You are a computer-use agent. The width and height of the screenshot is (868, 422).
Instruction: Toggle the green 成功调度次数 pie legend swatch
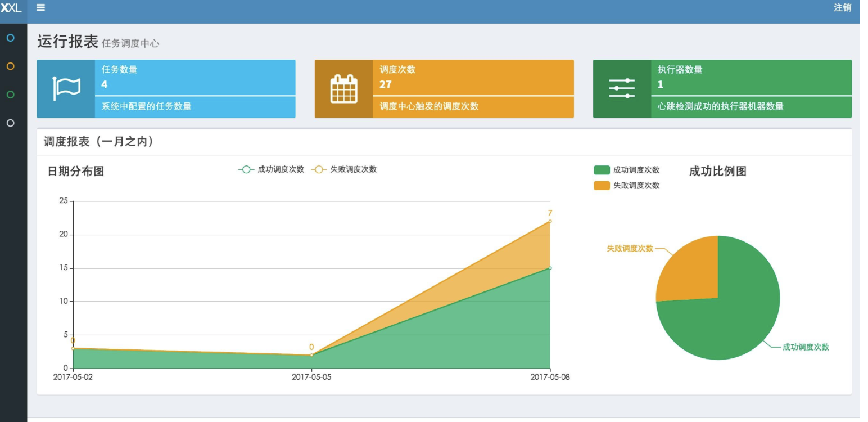pos(602,170)
